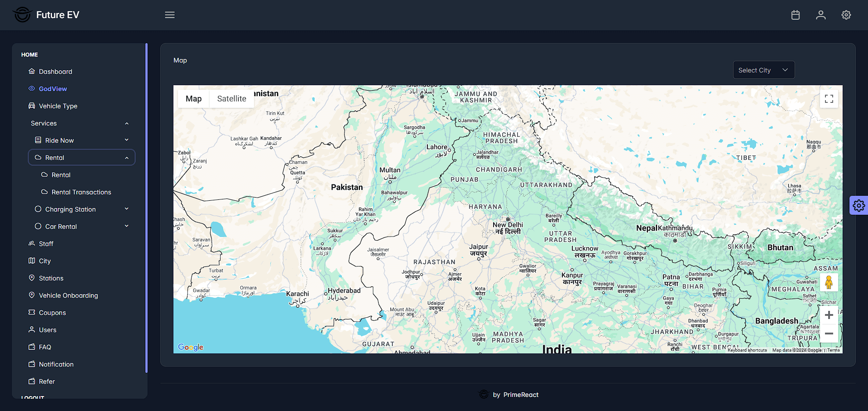Open the Dashboard menu item

click(82, 71)
